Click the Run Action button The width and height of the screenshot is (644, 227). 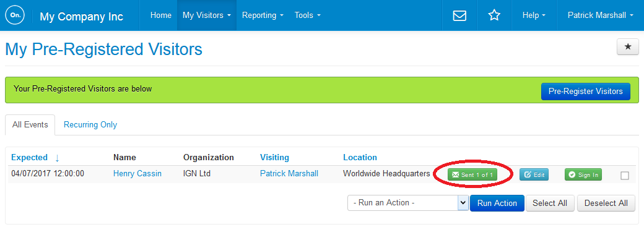497,203
